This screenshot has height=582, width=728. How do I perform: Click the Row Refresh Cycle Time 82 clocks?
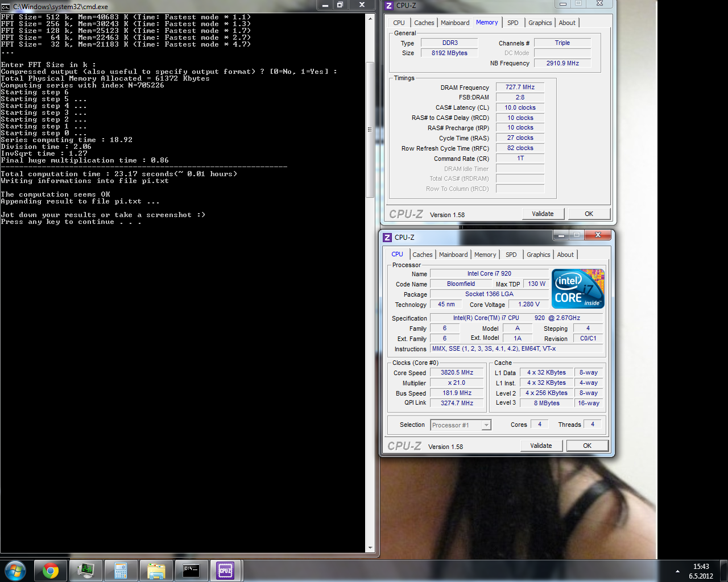click(520, 148)
